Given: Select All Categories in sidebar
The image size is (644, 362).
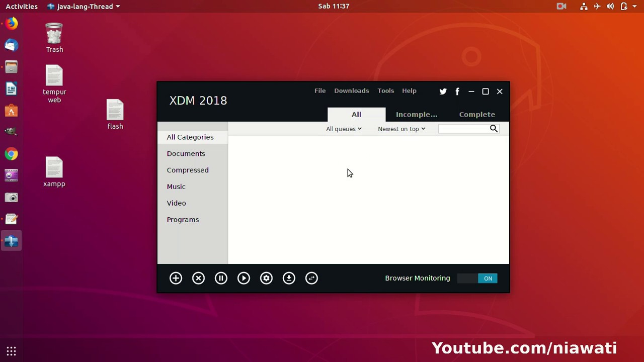Looking at the screenshot, I should pos(193,137).
